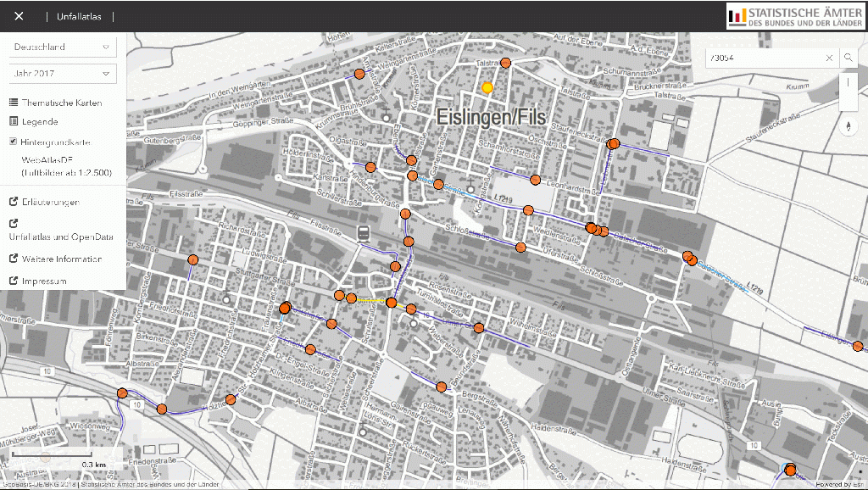Viewport: 868px width, 490px height.
Task: Click the train station icon on map
Action: (364, 234)
